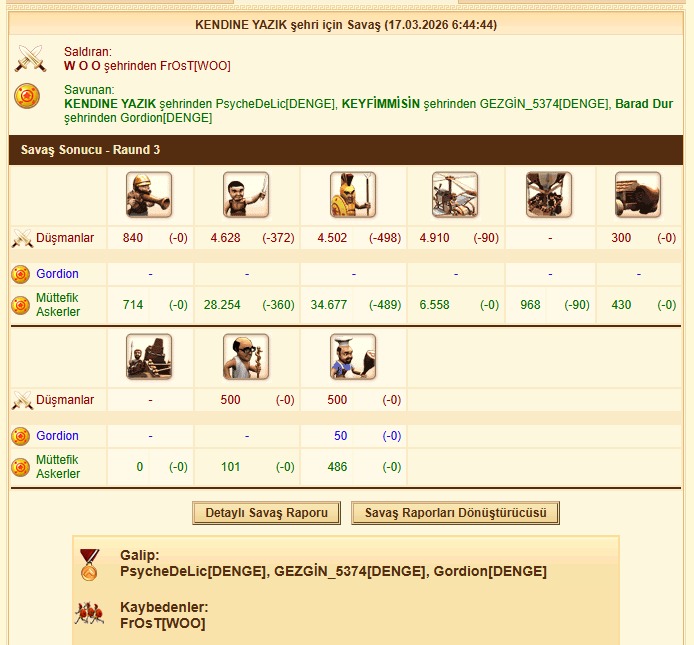The height and width of the screenshot is (645, 694).
Task: Click the hoplite spartan unit icon
Action: pyautogui.click(x=353, y=195)
